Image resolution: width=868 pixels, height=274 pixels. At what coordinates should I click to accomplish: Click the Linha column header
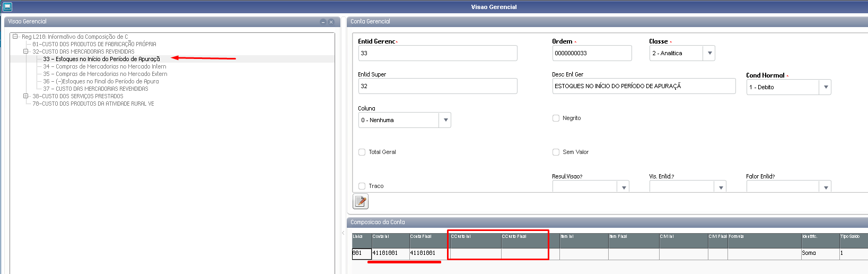pos(362,241)
